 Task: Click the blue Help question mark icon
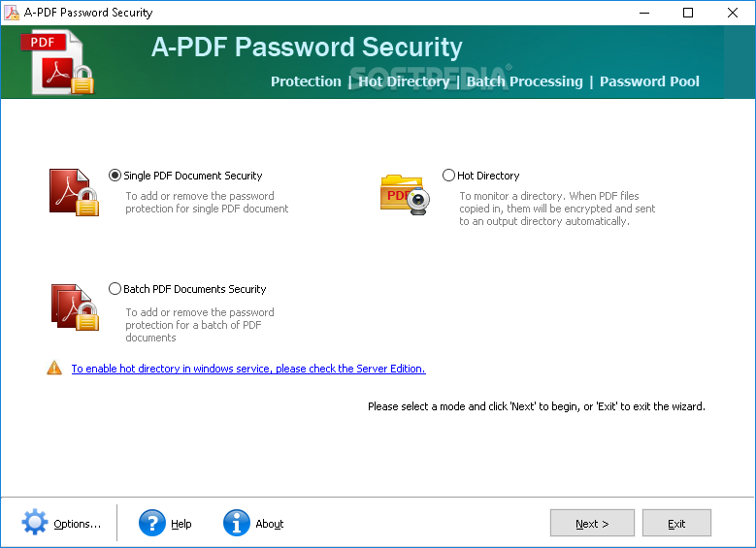click(151, 523)
